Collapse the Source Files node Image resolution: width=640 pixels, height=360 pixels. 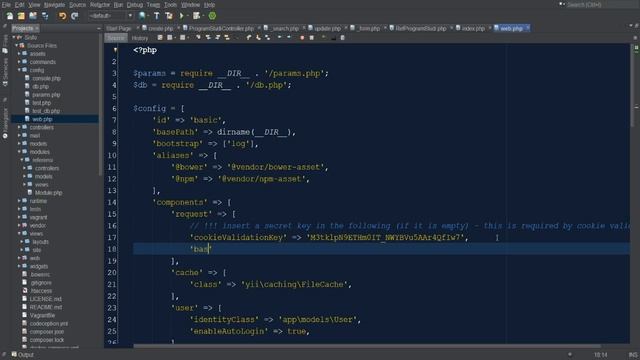coord(16,46)
